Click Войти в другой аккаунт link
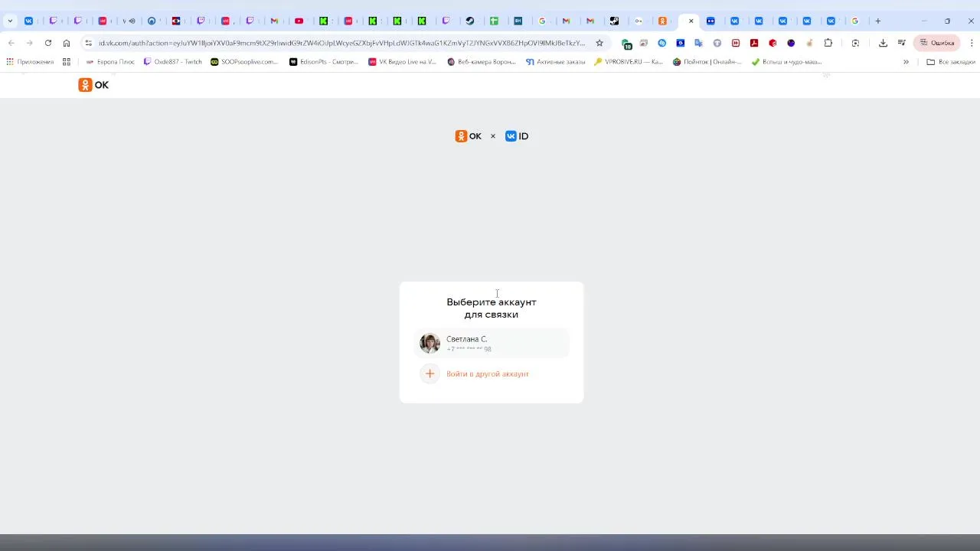Screen dimensions: 980x551 (x=488, y=374)
